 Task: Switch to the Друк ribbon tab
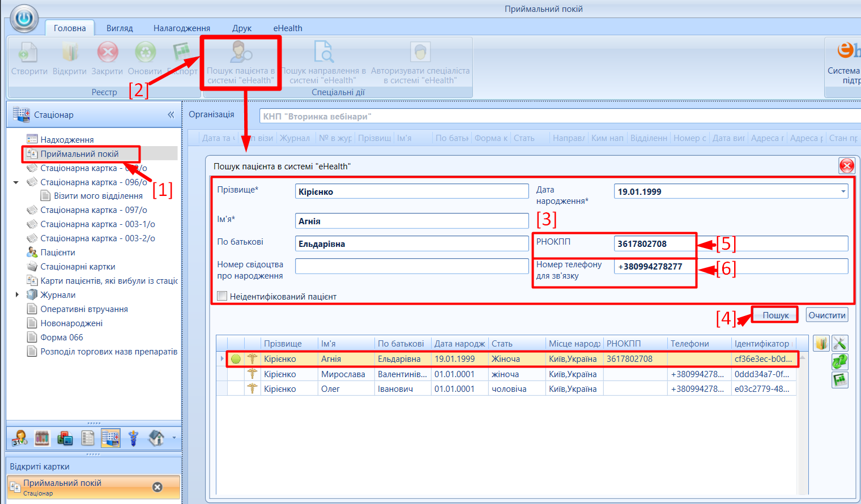pyautogui.click(x=242, y=28)
